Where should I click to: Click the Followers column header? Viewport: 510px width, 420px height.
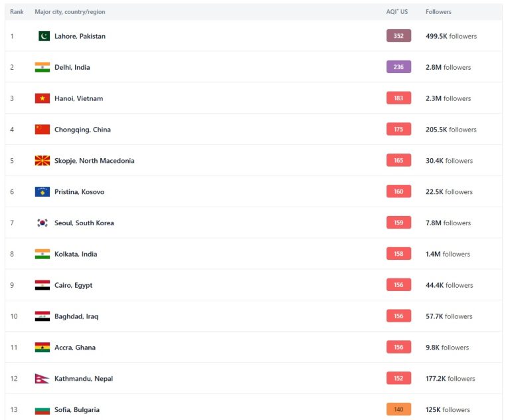[x=438, y=12]
